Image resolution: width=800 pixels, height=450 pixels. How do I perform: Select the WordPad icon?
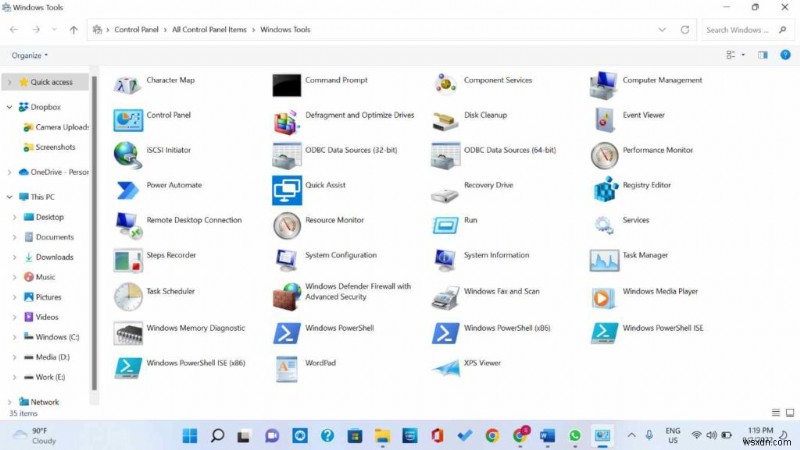click(x=286, y=368)
